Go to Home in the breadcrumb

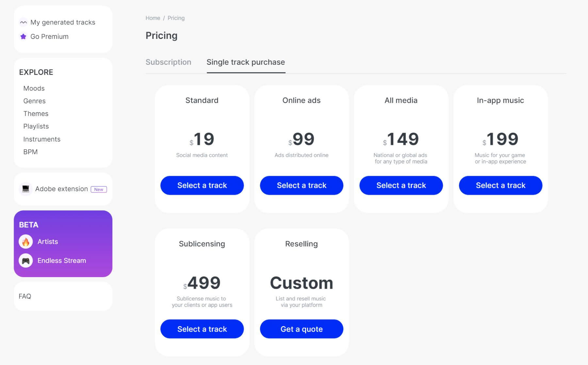[x=153, y=18]
